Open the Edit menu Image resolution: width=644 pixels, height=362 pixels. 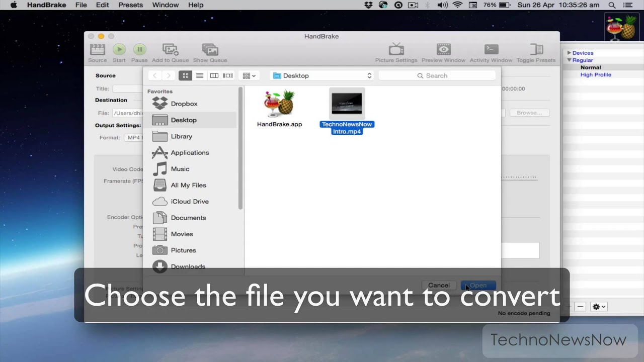point(103,5)
